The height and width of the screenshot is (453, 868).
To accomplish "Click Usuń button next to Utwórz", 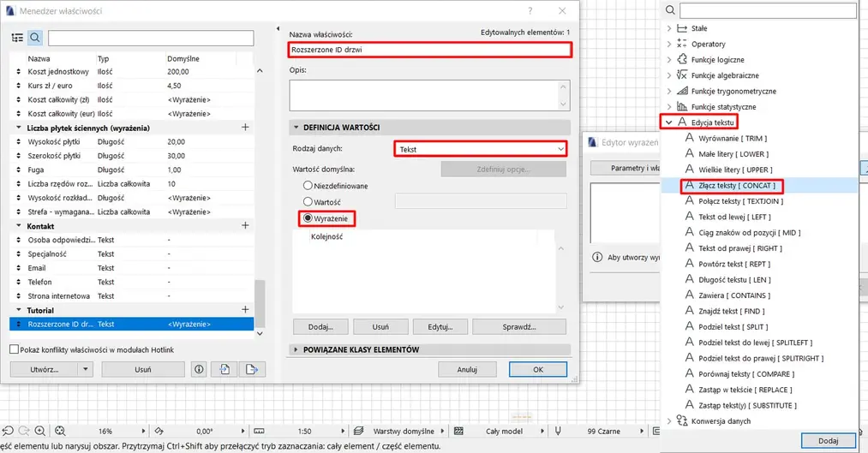I will (x=143, y=369).
